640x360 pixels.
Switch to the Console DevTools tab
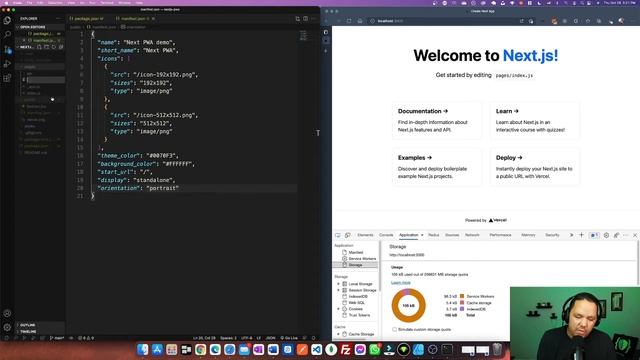[386, 235]
